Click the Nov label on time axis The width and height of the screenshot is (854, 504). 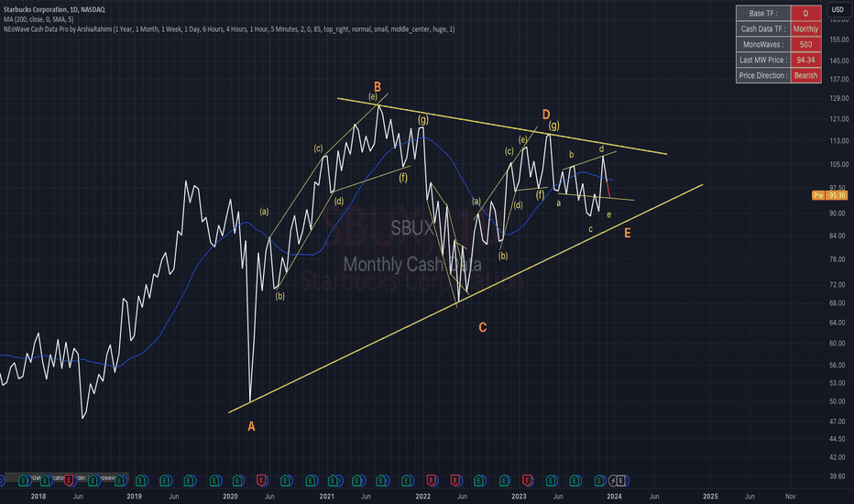pos(790,497)
